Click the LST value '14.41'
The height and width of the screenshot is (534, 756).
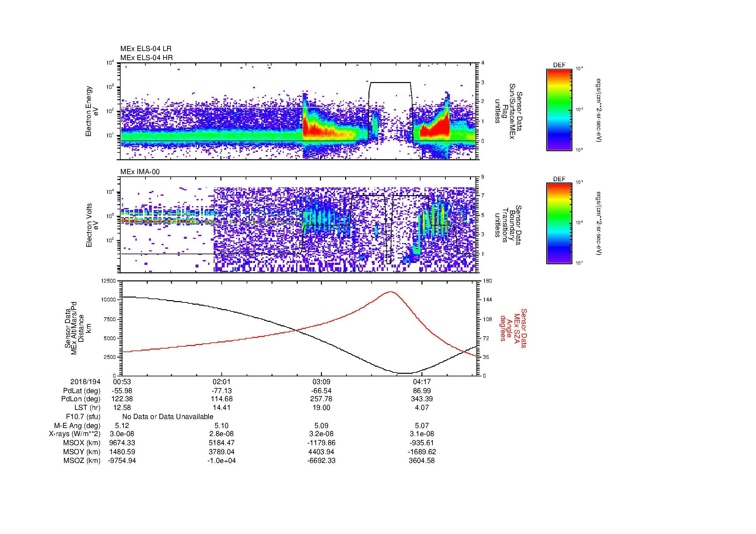pyautogui.click(x=222, y=408)
